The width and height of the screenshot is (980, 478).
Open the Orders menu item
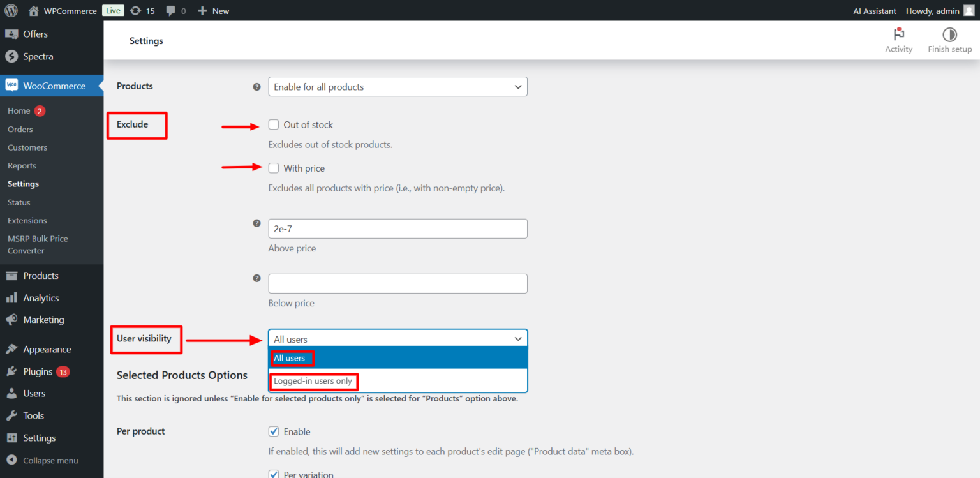click(20, 129)
